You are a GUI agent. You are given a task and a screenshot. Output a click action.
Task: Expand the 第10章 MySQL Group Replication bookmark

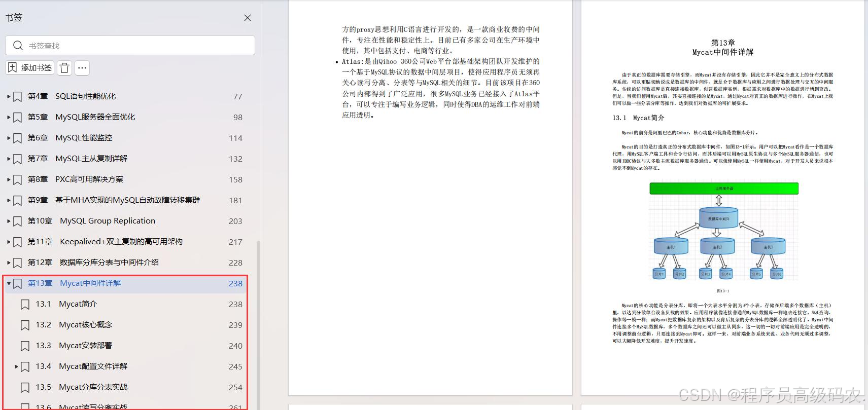[x=9, y=221]
